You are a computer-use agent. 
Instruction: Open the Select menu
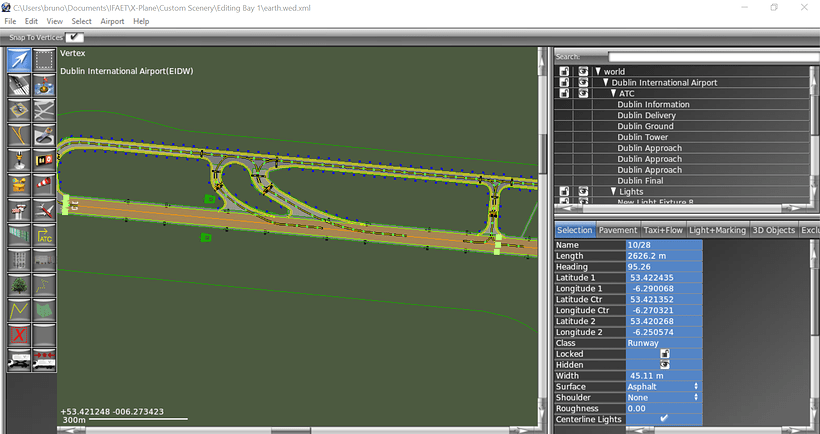[x=82, y=21]
